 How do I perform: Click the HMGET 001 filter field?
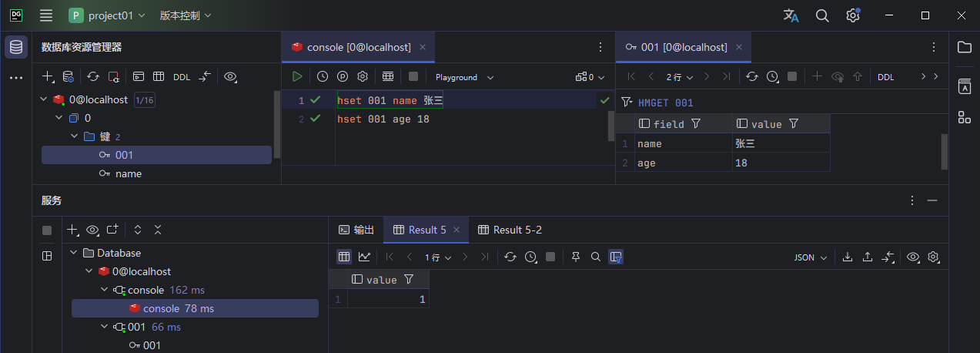666,103
